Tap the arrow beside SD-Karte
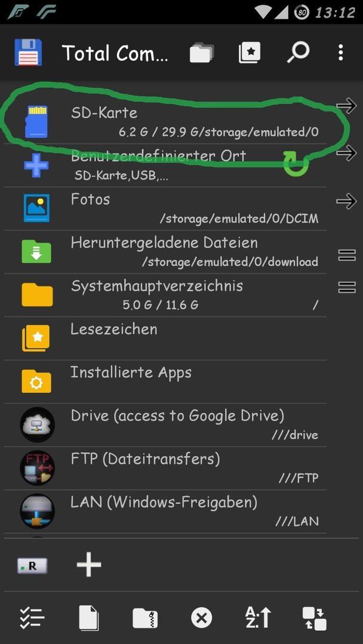The image size is (363, 644). tap(346, 106)
